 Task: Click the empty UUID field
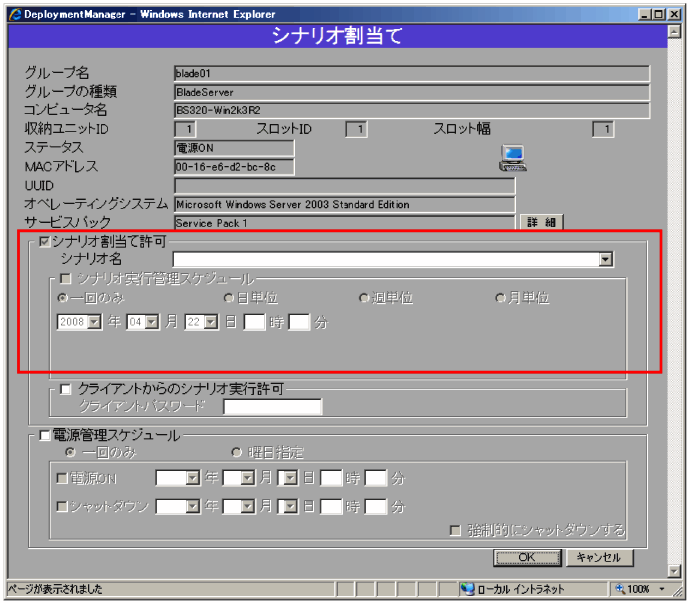point(344,186)
